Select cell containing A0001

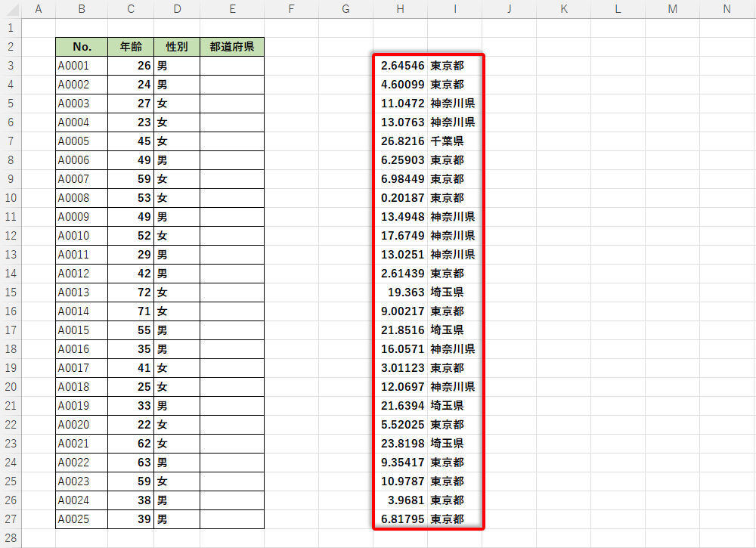click(x=82, y=66)
